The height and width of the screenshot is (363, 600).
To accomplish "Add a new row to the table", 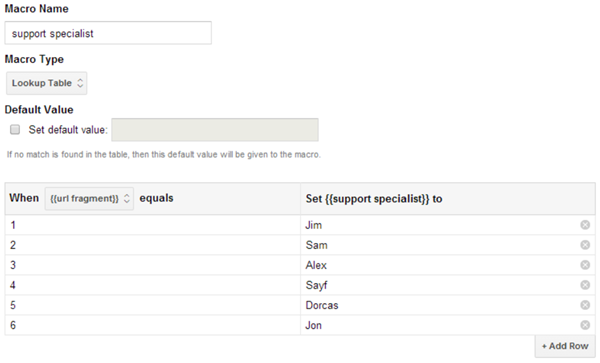I will [x=565, y=346].
